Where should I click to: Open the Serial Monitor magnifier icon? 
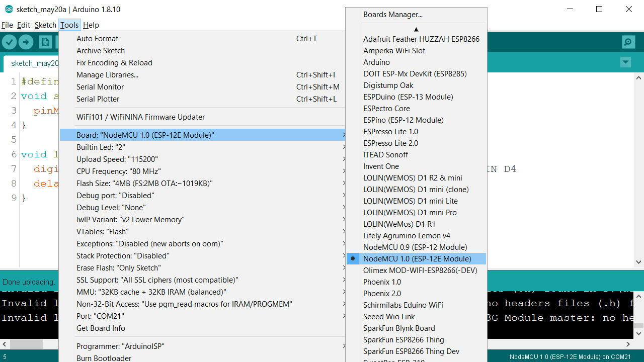[x=628, y=42]
